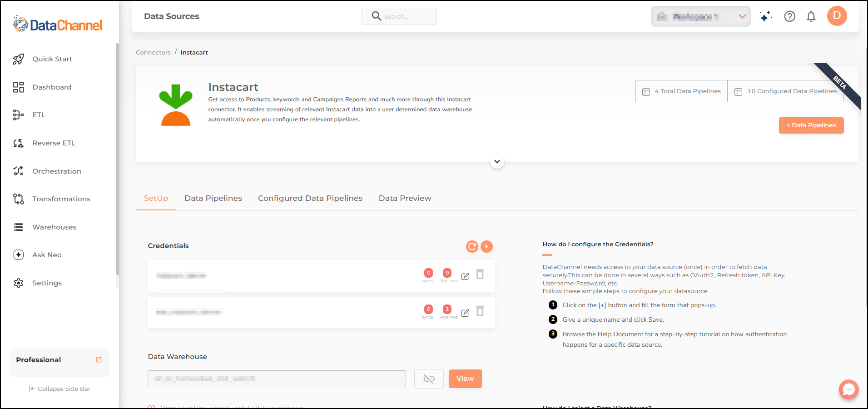
Task: Click the refresh credentials icon
Action: click(472, 246)
